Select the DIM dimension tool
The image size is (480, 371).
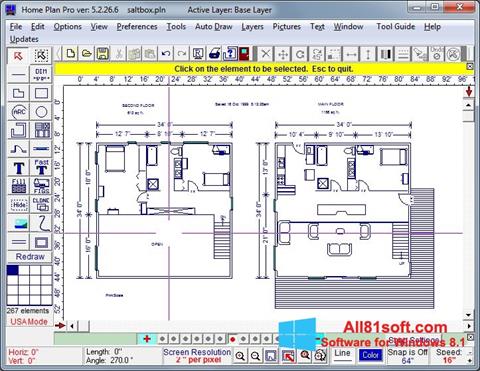pos(41,74)
